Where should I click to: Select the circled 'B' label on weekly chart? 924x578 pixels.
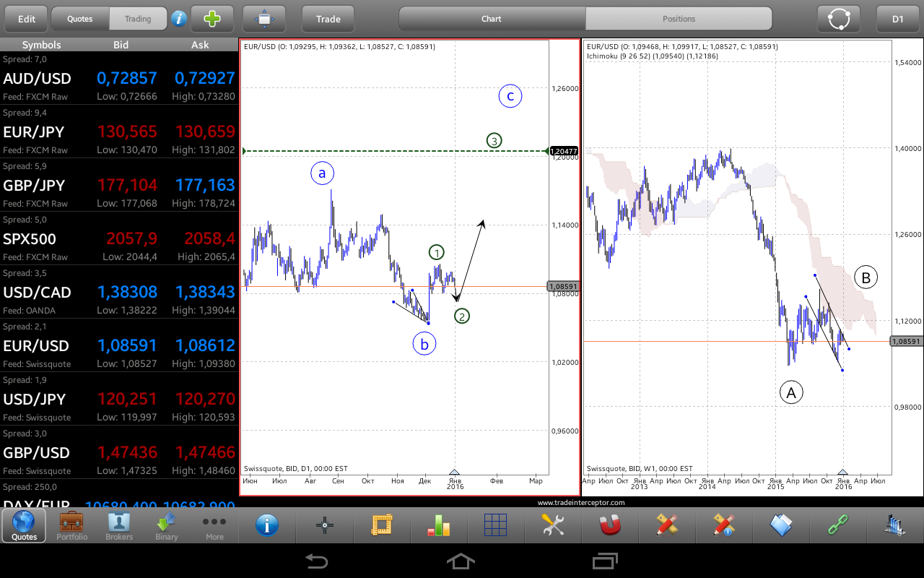pyautogui.click(x=866, y=277)
